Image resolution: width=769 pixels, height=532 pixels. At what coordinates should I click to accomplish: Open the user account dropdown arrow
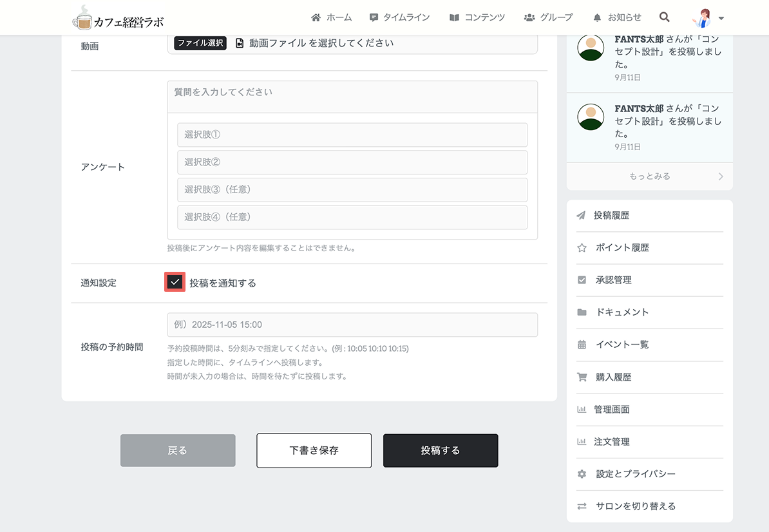721,18
